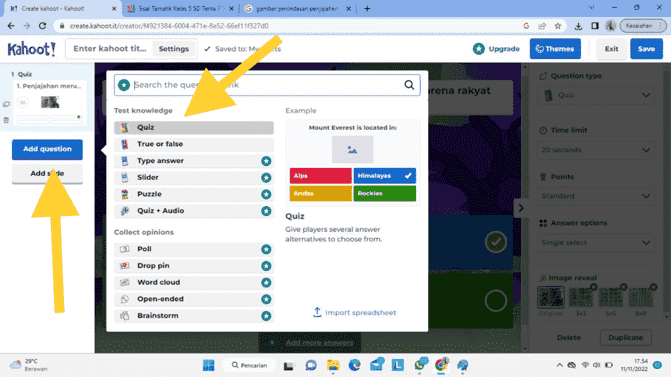Collapse the right sidebar arrow

(x=521, y=208)
